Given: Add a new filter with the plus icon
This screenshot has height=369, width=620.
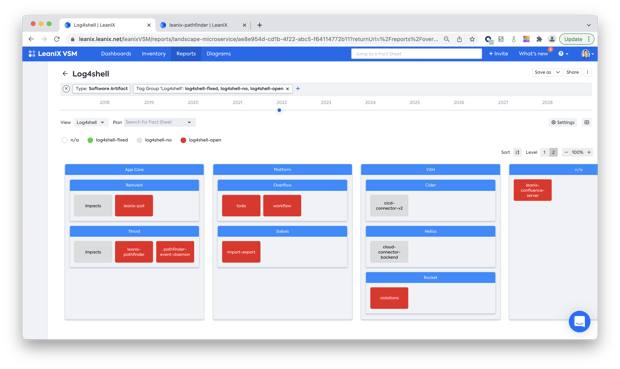Looking at the screenshot, I should pyautogui.click(x=298, y=89).
